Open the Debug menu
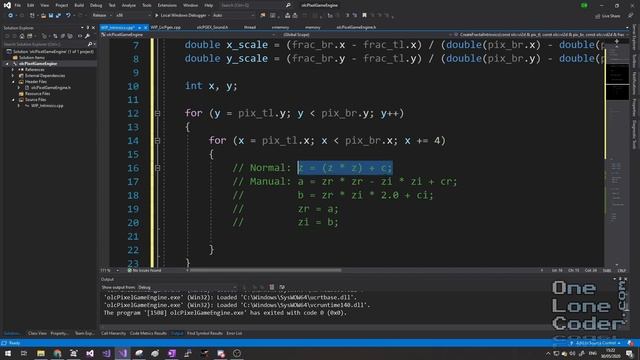Image resolution: width=640 pixels, height=360 pixels. coord(96,5)
